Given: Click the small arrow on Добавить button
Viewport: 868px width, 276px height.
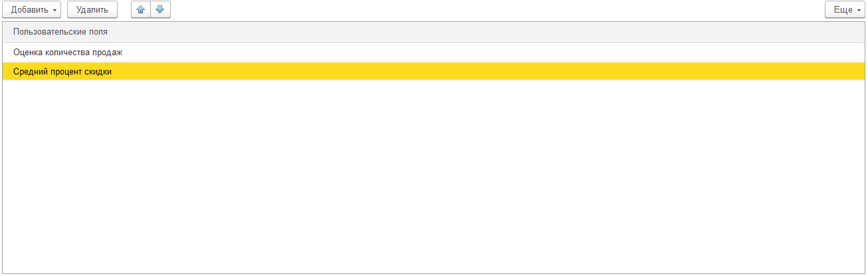Looking at the screenshot, I should coord(54,11).
